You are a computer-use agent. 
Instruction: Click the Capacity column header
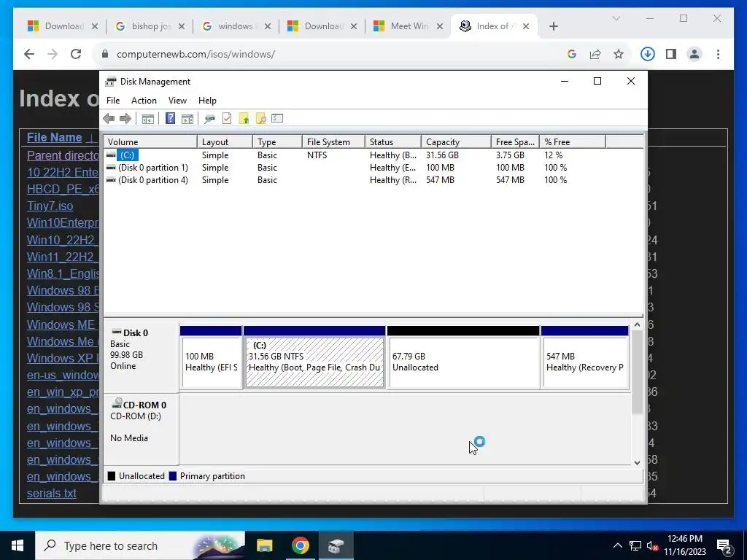click(456, 142)
